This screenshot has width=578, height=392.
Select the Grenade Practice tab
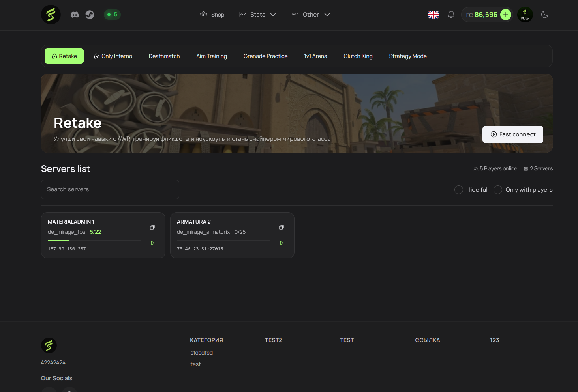click(x=265, y=56)
